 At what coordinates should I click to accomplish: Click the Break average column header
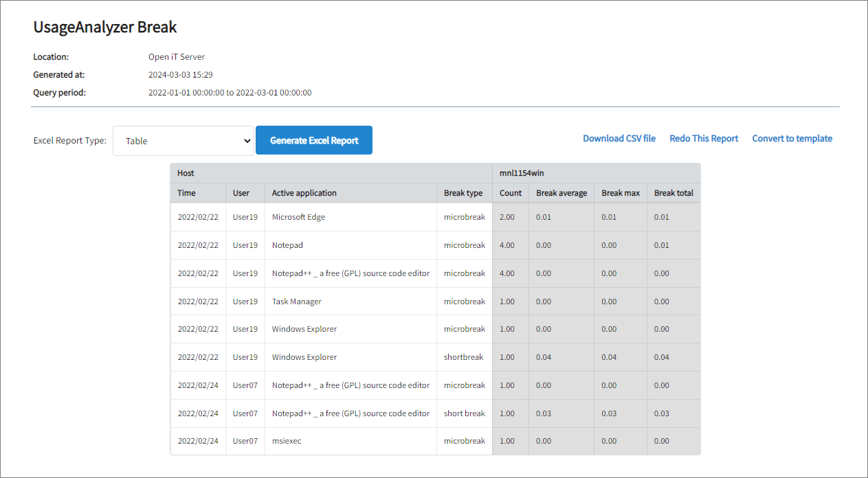[x=561, y=193]
